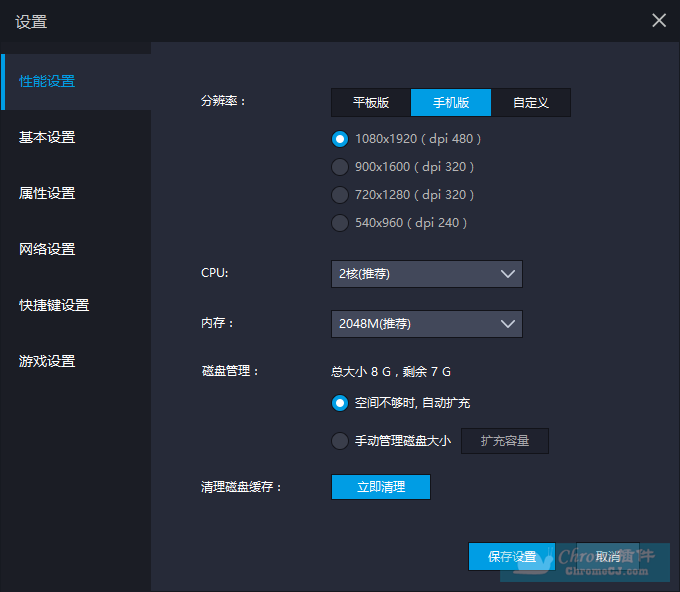Open the CPU 2核(推荐) dropdown
680x592 pixels.
[x=427, y=274]
